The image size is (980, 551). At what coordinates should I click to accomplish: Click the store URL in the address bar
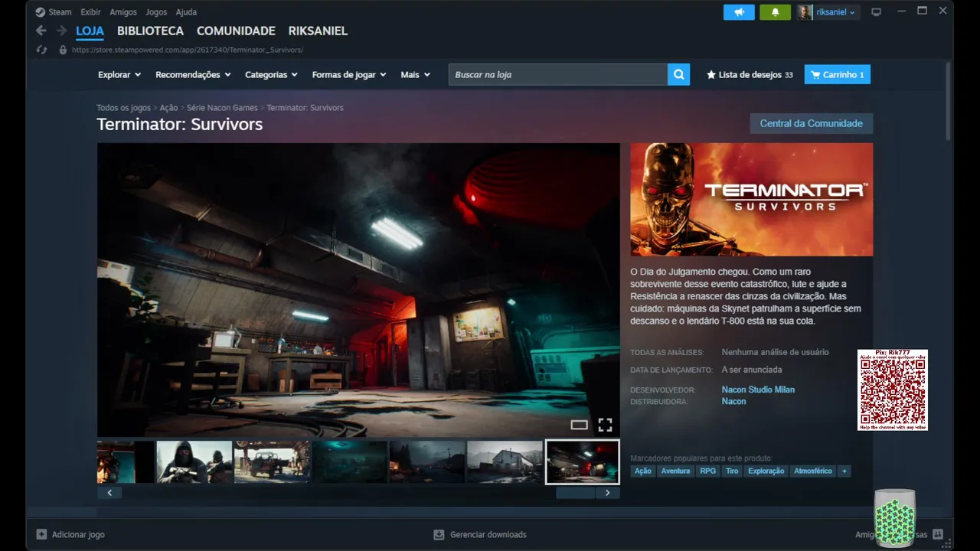point(188,50)
